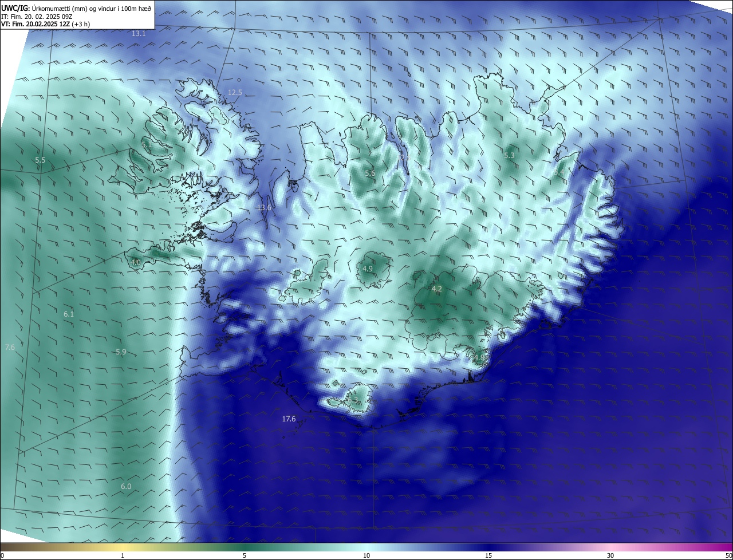Viewport: 733px width, 560px height.
Task: Click the 30 tick label on the colour scale
Action: 610,555
